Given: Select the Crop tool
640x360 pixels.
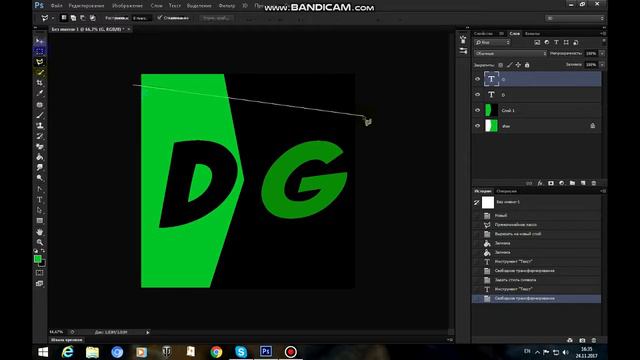Looking at the screenshot, I should click(40, 83).
